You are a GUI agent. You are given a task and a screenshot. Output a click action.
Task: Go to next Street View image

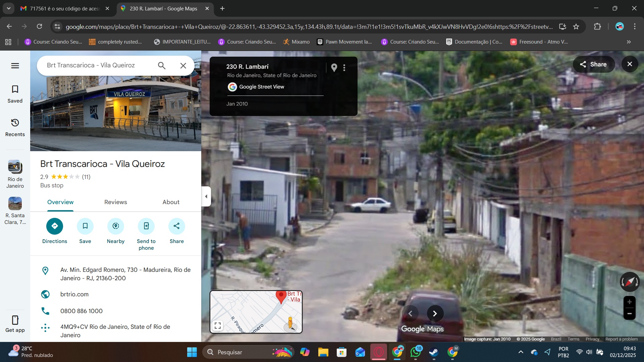point(435,313)
